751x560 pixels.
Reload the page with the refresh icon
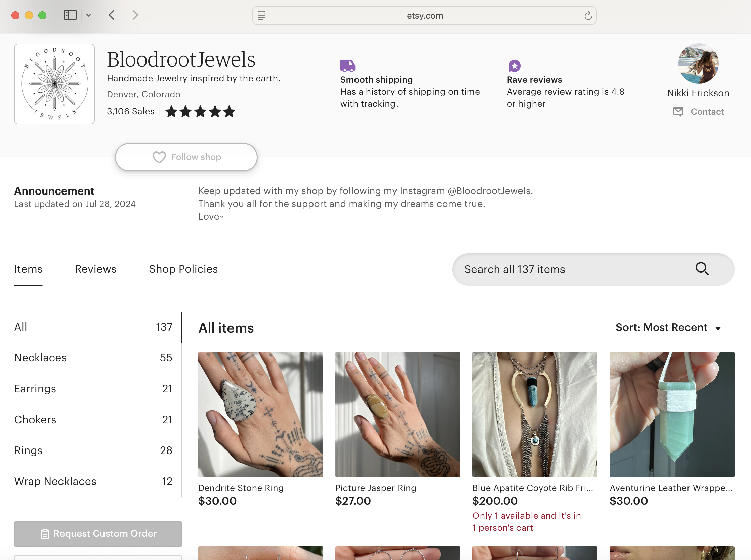(x=588, y=15)
